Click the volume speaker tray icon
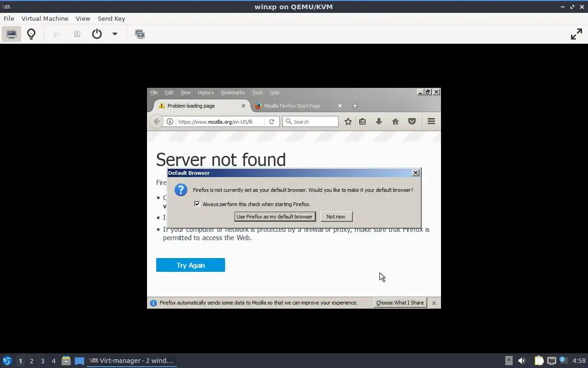 pyautogui.click(x=522, y=361)
